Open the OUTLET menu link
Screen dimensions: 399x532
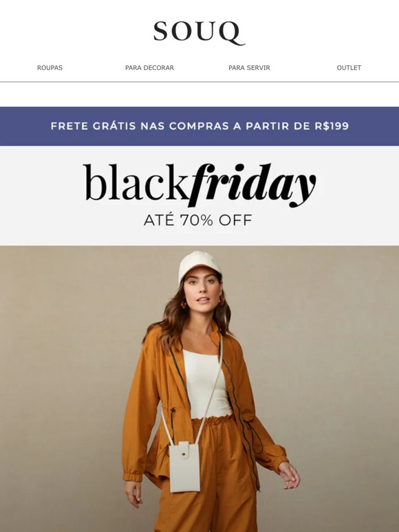(x=349, y=68)
